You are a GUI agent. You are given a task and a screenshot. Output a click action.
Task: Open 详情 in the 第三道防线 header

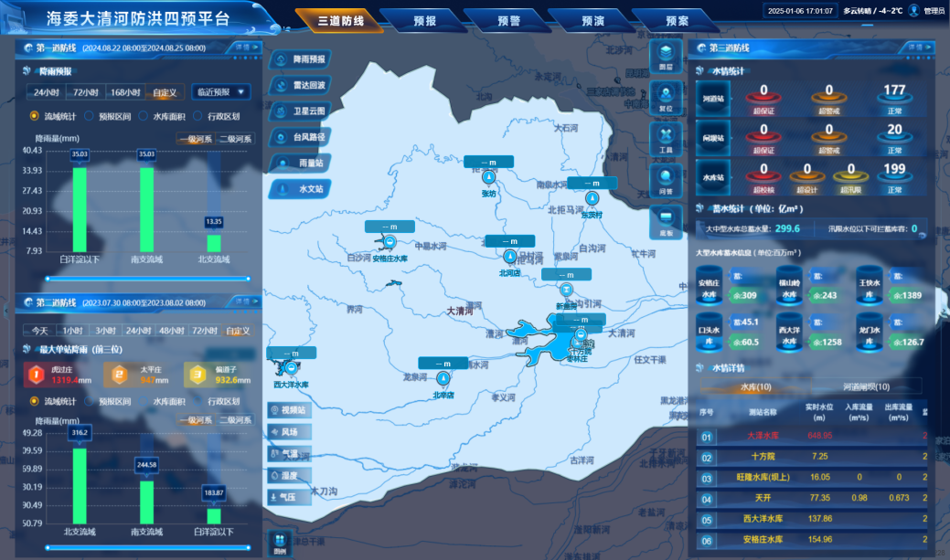coord(923,48)
